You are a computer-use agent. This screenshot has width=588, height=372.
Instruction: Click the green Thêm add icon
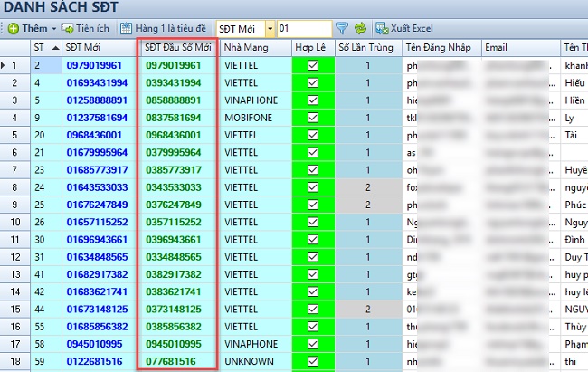click(14, 28)
